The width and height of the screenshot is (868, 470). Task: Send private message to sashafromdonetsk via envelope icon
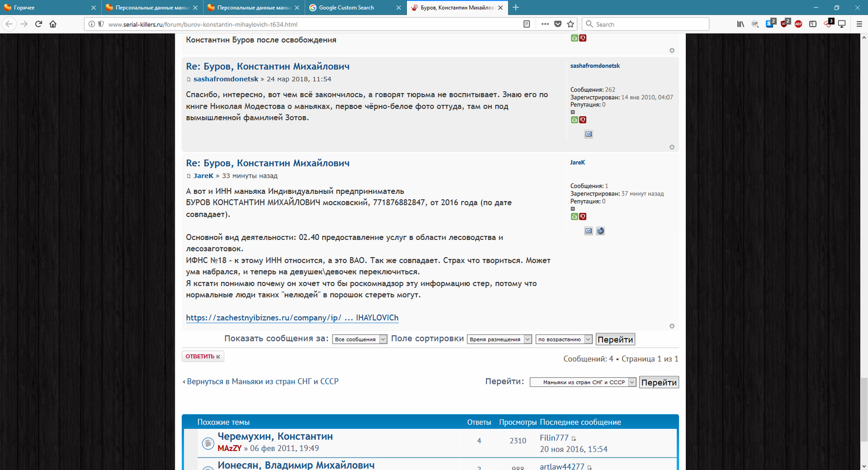pos(589,134)
